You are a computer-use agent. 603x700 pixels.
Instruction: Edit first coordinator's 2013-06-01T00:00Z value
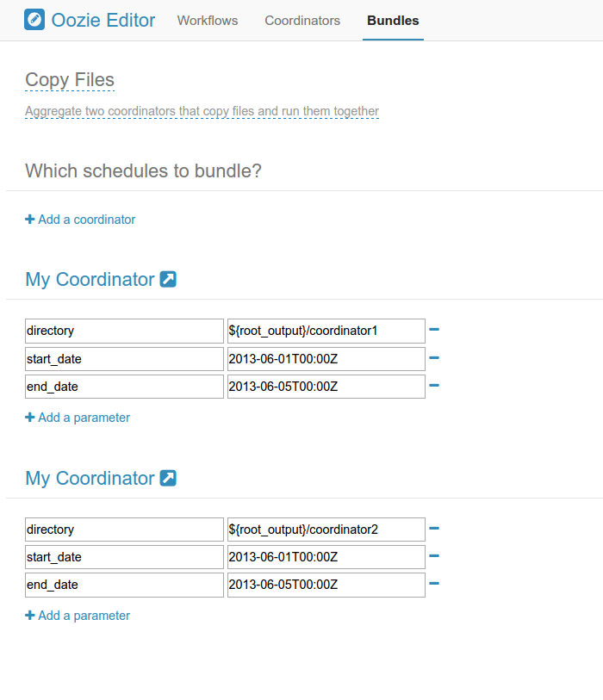tap(326, 359)
